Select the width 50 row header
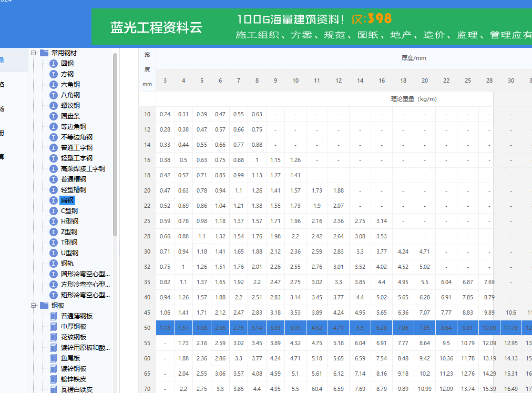This screenshot has width=532, height=393. (x=147, y=328)
